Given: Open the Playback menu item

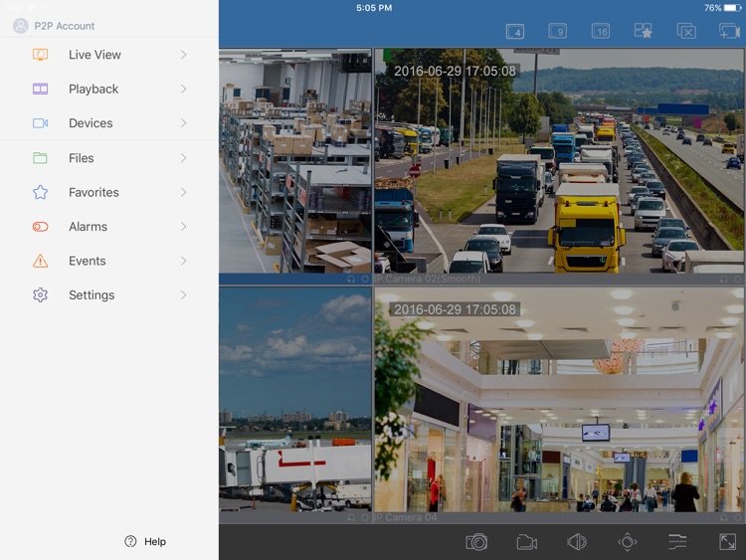Looking at the screenshot, I should click(x=109, y=89).
